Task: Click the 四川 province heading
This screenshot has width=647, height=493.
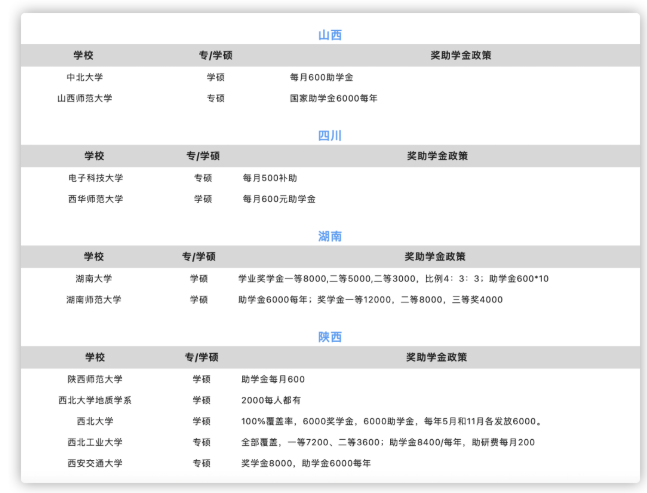Action: pyautogui.click(x=330, y=135)
